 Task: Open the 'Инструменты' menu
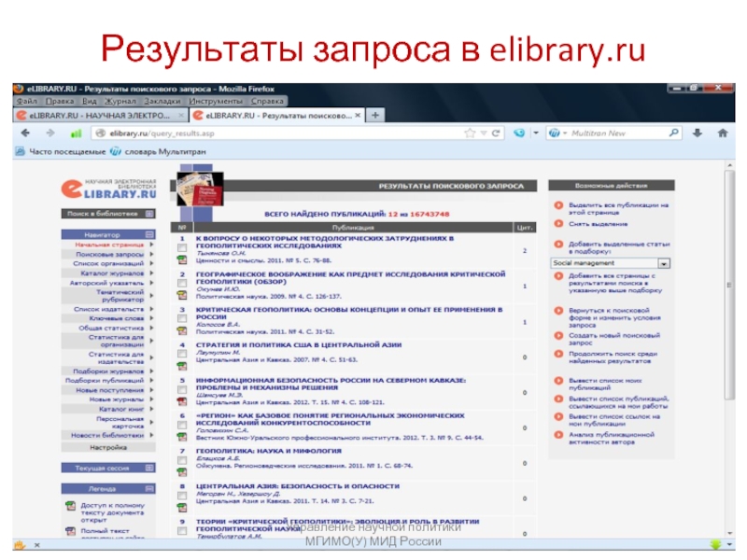[216, 101]
